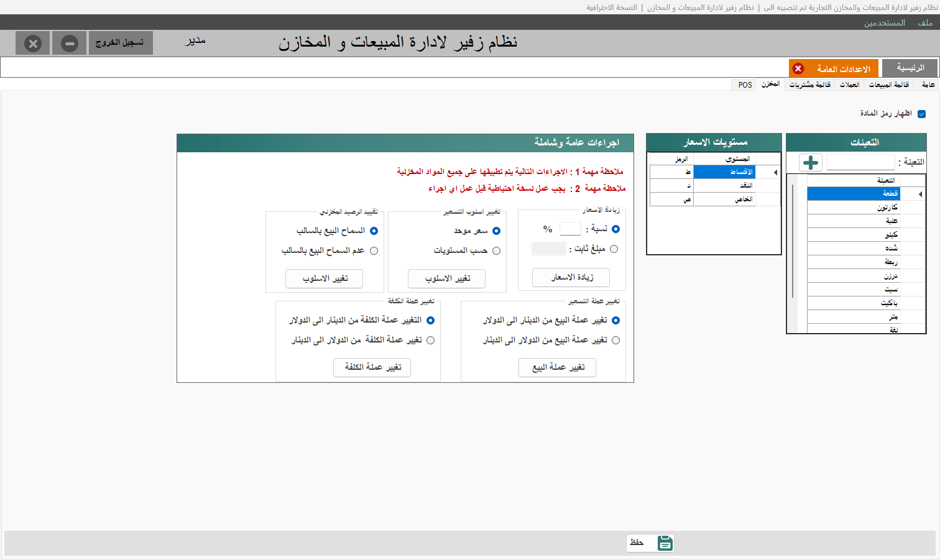Click تغيير الاسلوب button under pricing method

pyautogui.click(x=446, y=278)
